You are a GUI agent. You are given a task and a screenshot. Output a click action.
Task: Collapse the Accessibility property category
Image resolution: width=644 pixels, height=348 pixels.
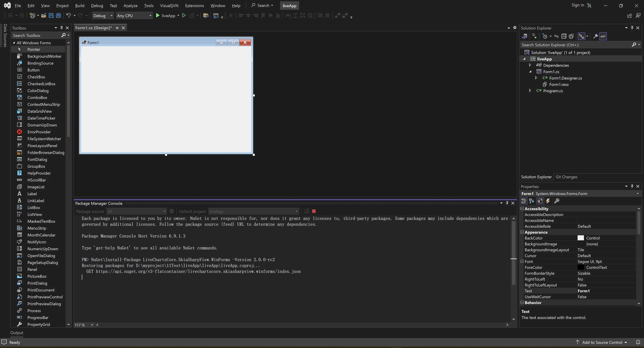coord(522,208)
